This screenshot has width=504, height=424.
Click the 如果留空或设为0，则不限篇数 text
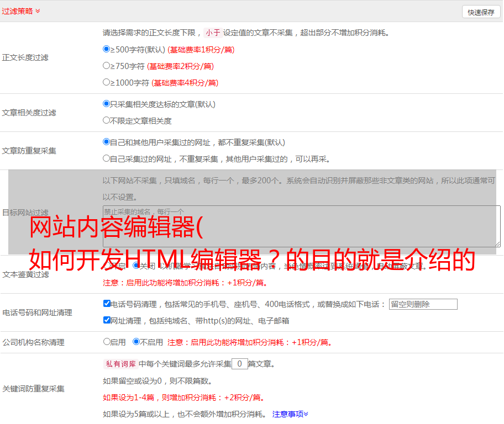click(158, 381)
